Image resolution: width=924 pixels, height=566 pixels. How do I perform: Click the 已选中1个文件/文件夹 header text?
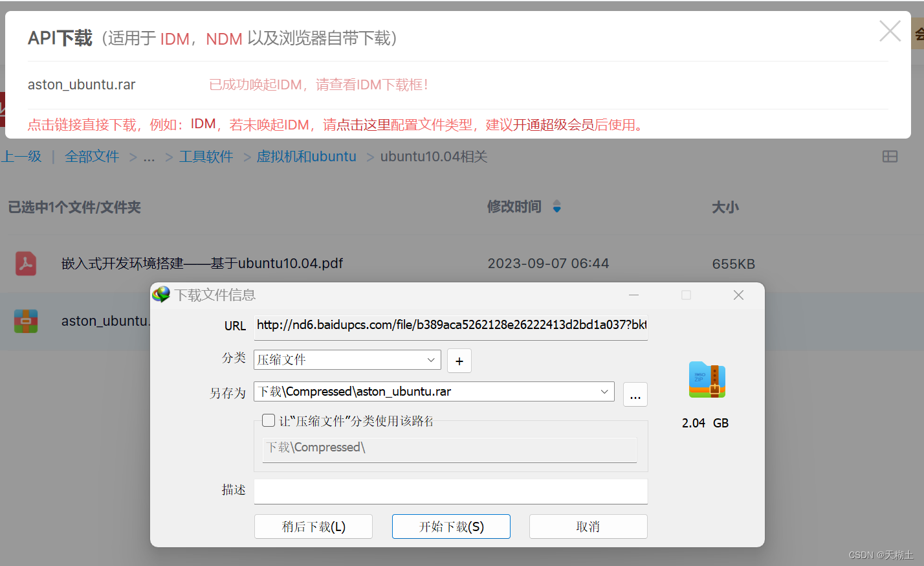[x=74, y=207]
